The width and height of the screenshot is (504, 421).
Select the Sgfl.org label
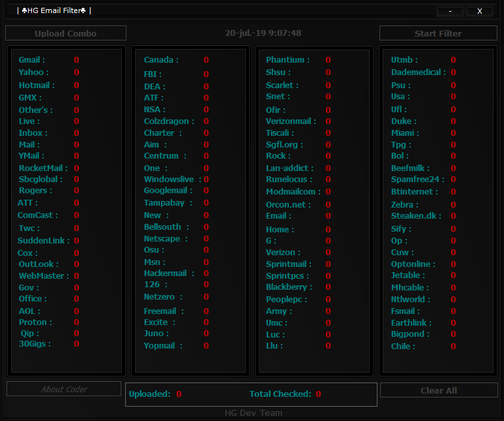(284, 145)
